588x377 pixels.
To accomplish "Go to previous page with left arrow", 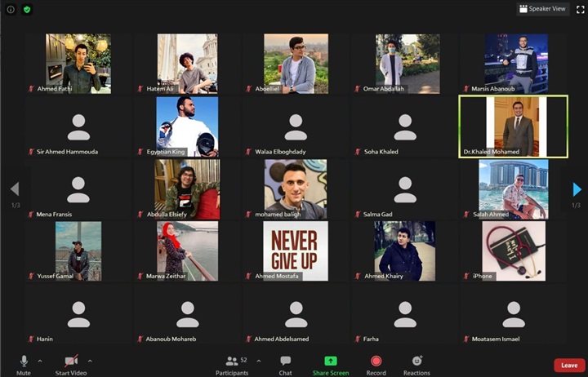I will pyautogui.click(x=15, y=189).
